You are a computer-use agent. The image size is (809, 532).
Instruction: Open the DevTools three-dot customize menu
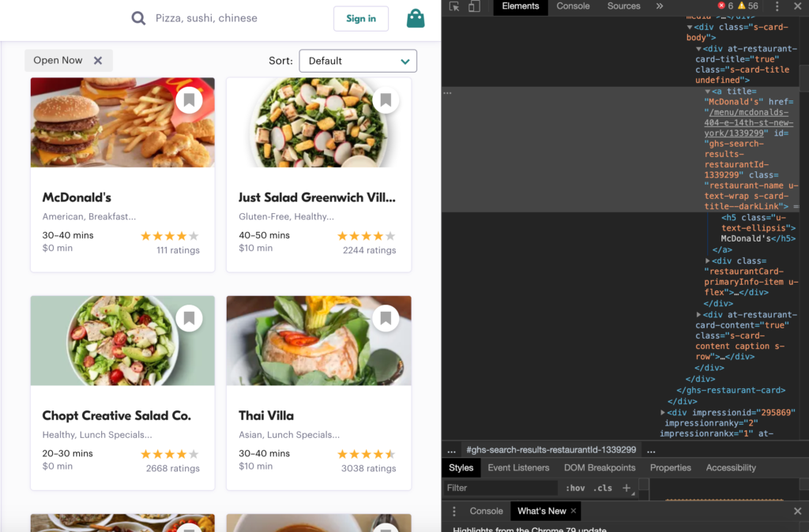click(777, 6)
